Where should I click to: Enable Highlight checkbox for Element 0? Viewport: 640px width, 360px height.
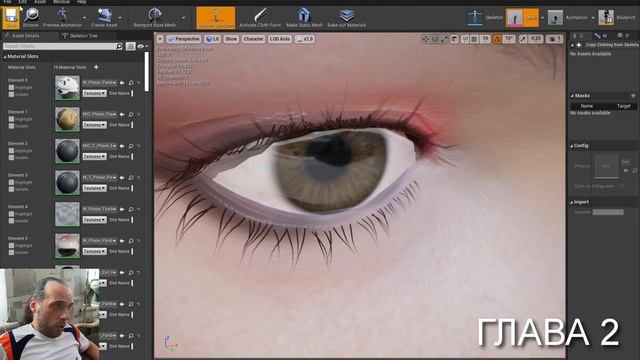click(11, 87)
